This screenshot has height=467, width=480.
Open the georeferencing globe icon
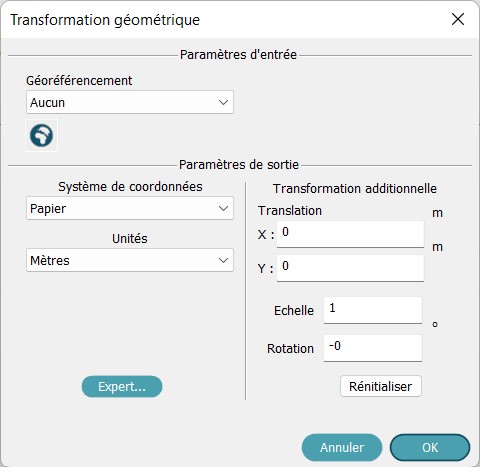tap(41, 135)
